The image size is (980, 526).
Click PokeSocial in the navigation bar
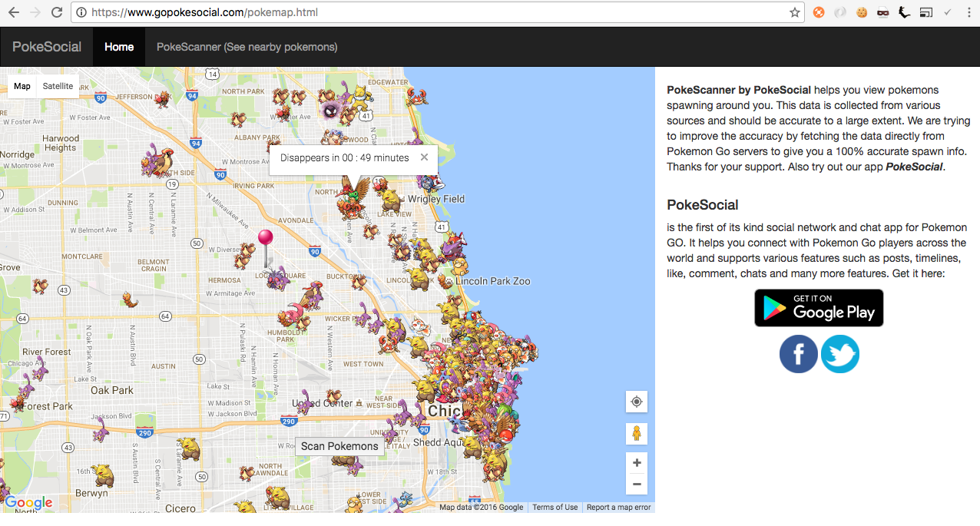46,47
